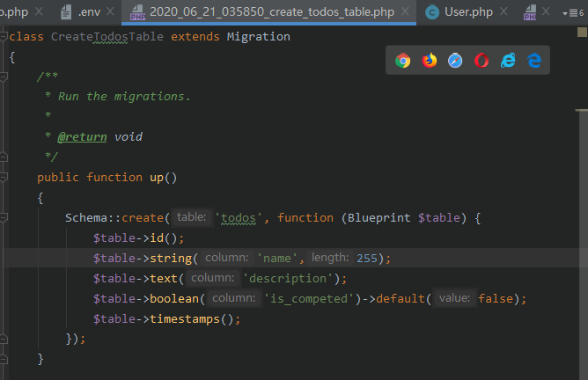Click the Blueprint type hint
588x380 pixels.
pos(379,218)
